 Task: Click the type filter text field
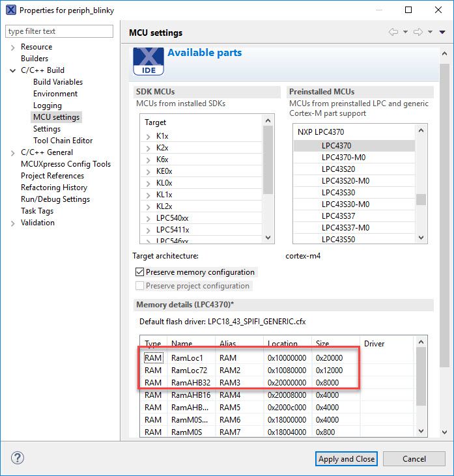tap(59, 31)
